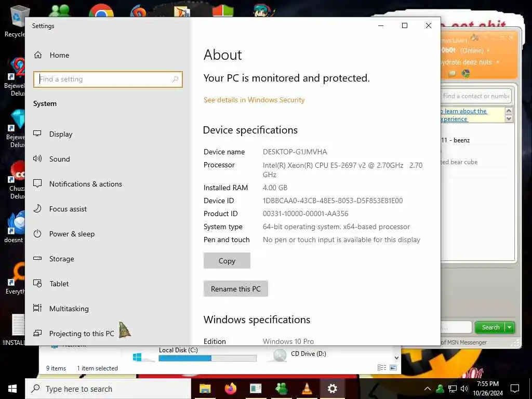
Task: Click the mail envelope icon in Messenger
Action: pyautogui.click(x=451, y=73)
